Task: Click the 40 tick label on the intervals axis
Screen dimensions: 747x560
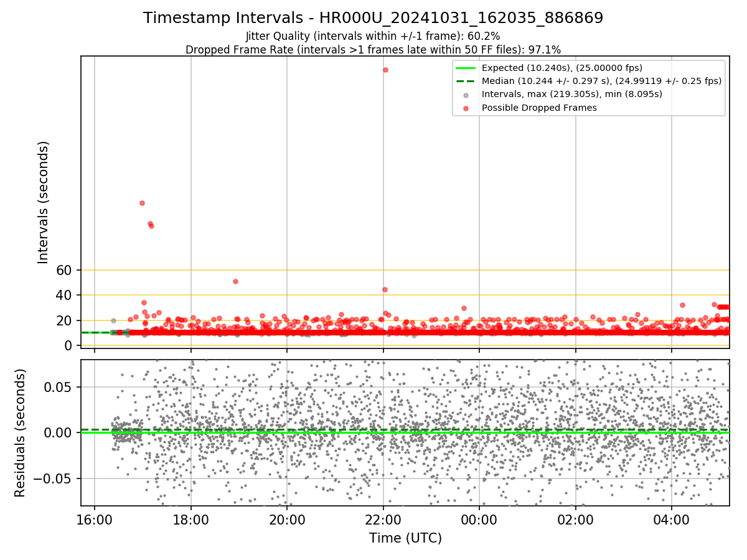Action: [65, 295]
